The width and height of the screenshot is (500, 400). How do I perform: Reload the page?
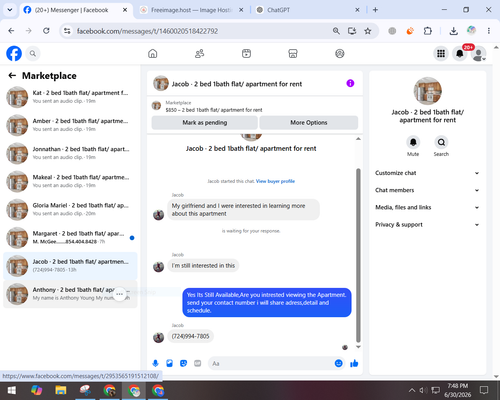click(x=46, y=31)
